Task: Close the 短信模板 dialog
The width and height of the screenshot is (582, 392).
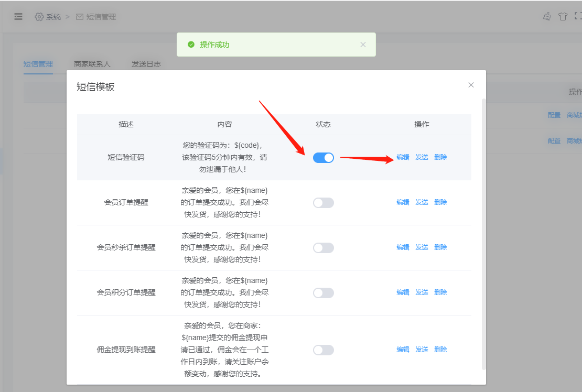Action: click(471, 85)
